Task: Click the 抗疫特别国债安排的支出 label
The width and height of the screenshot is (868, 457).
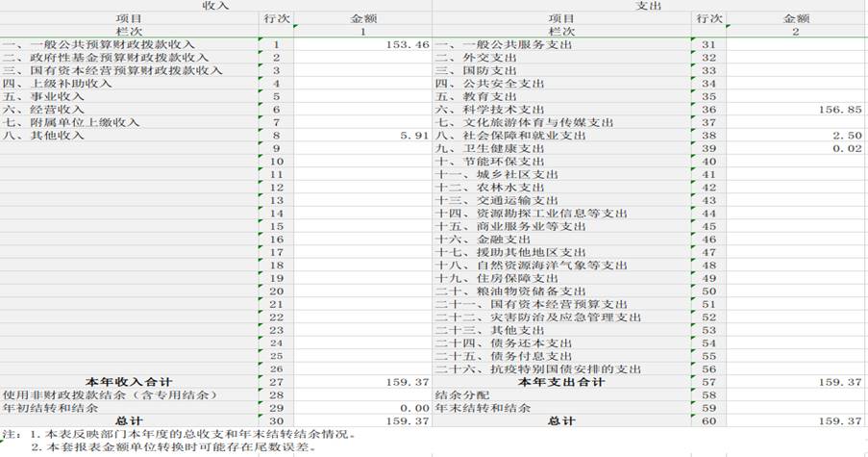Action: 536,369
